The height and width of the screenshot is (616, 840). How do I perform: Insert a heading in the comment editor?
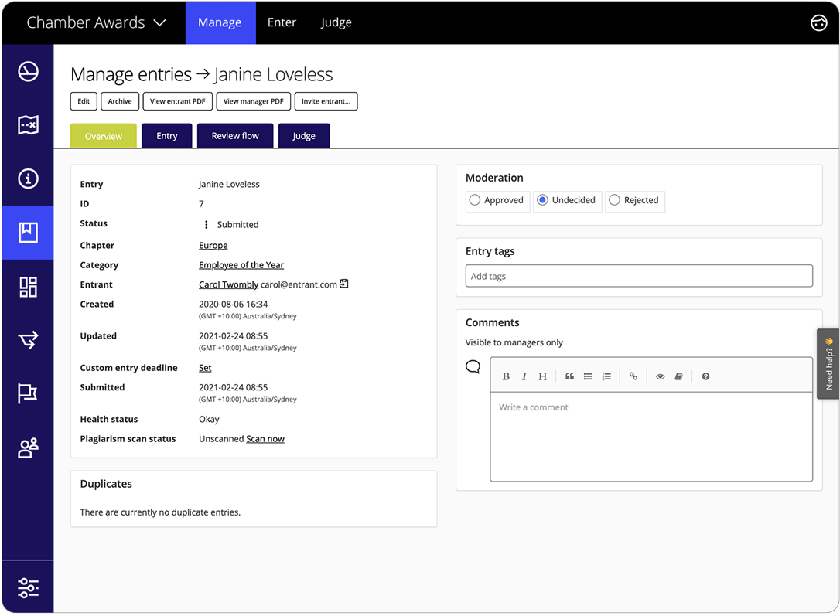click(x=542, y=376)
